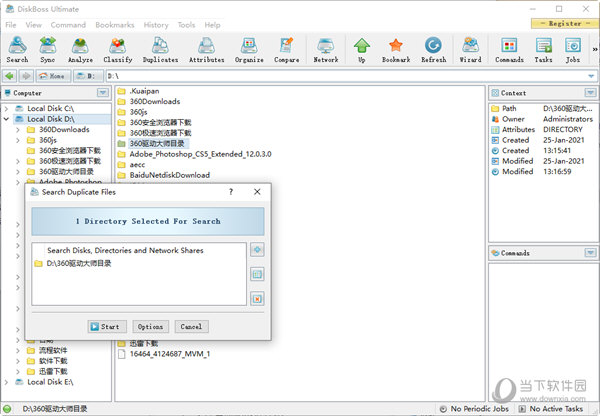Navigate back with green arrow
This screenshot has width=600, height=416.
coord(10,76)
